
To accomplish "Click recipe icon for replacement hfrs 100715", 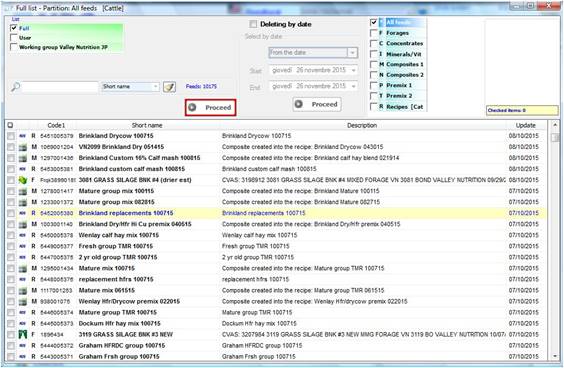I will coord(23,279).
